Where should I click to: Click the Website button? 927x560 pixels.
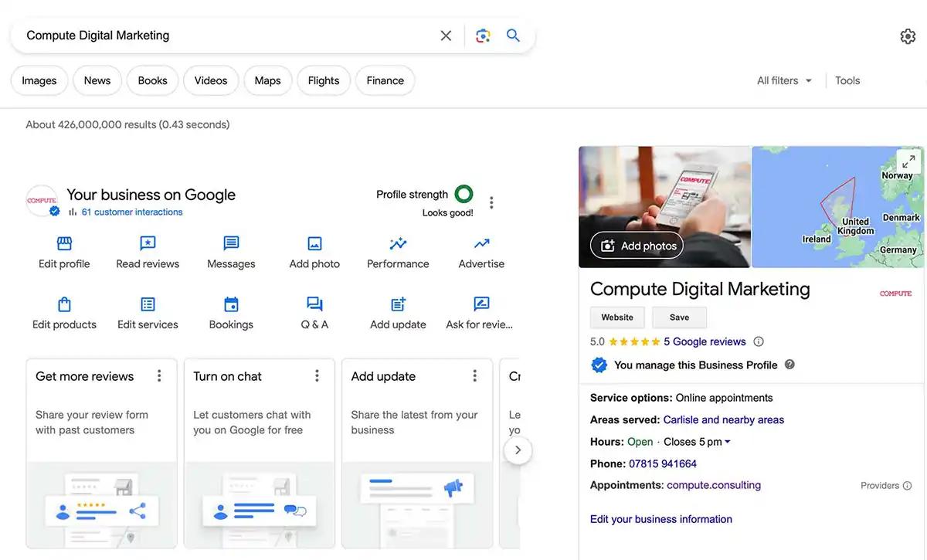pyautogui.click(x=617, y=317)
